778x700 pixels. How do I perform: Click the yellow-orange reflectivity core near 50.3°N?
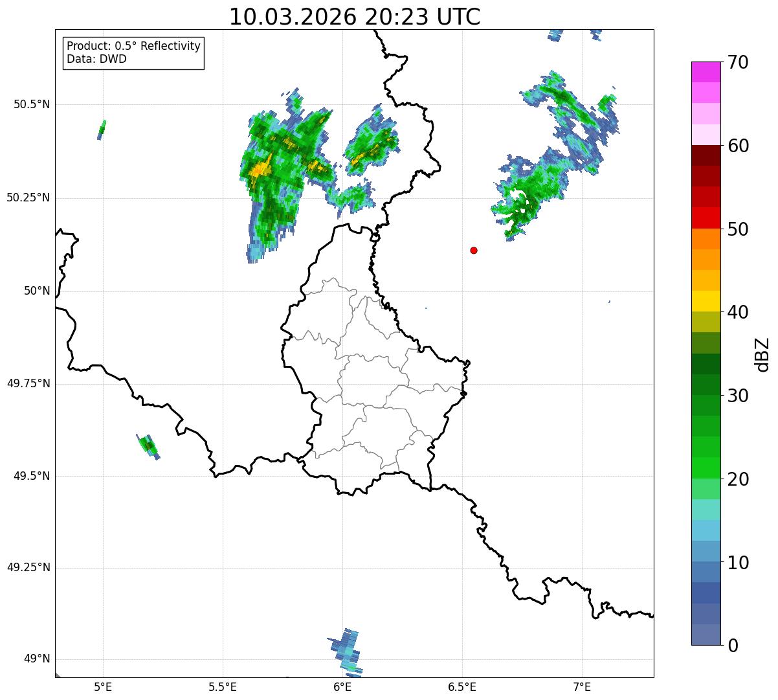(x=261, y=170)
